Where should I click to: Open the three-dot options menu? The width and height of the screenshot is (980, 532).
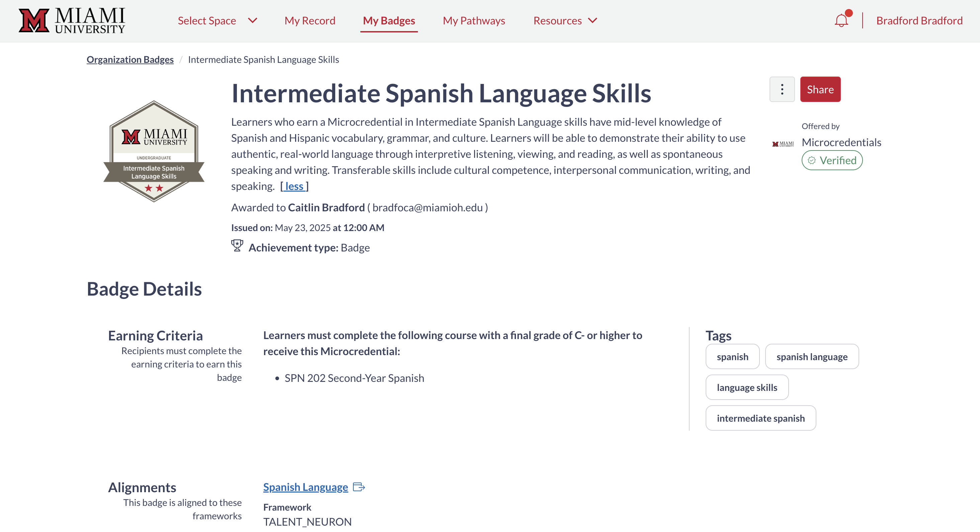click(x=782, y=89)
